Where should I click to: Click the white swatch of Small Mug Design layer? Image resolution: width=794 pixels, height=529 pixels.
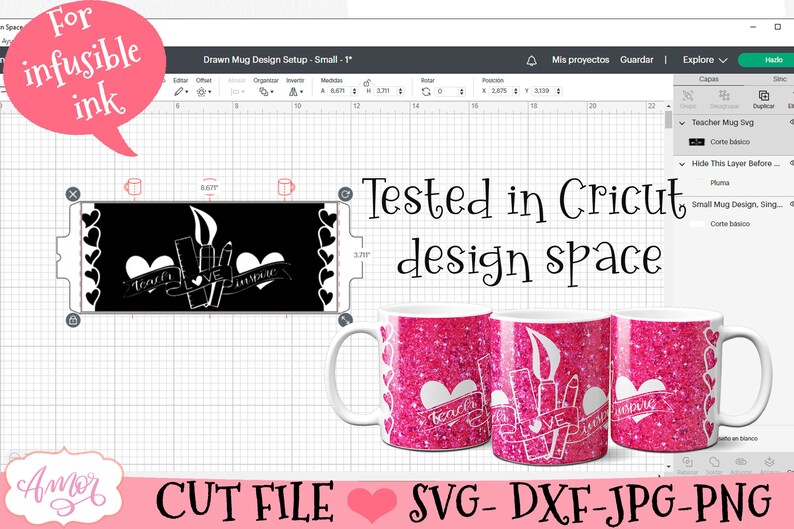[697, 224]
